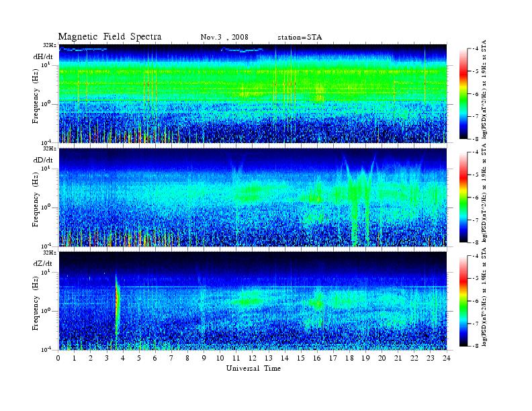Viewport: 532px width, 411px height.
Task: Click hour "3" on the Universal Time axis
Action: [107, 358]
